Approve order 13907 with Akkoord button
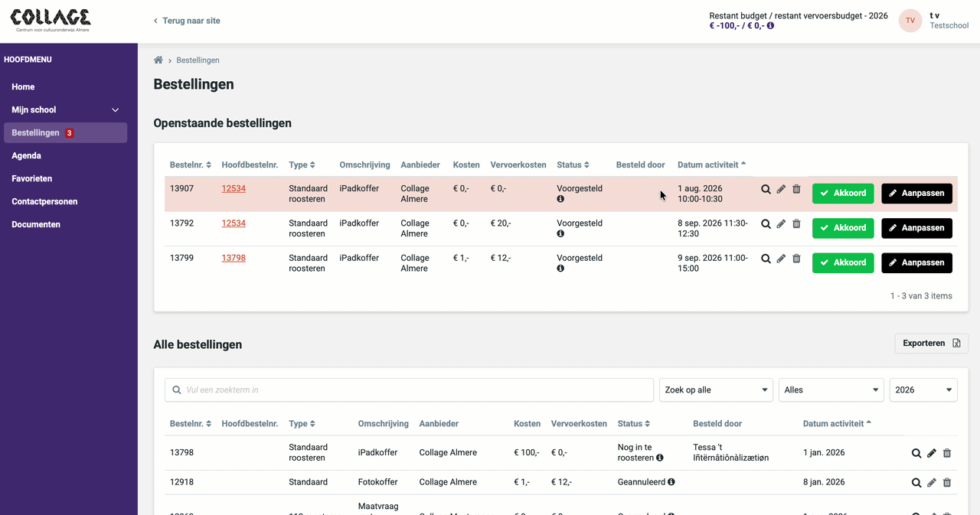The image size is (980, 515). click(x=843, y=193)
